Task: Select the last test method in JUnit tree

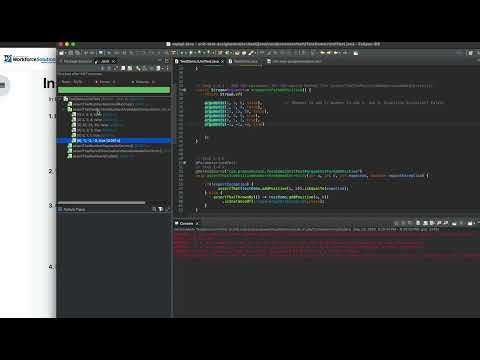Action: pos(101,156)
